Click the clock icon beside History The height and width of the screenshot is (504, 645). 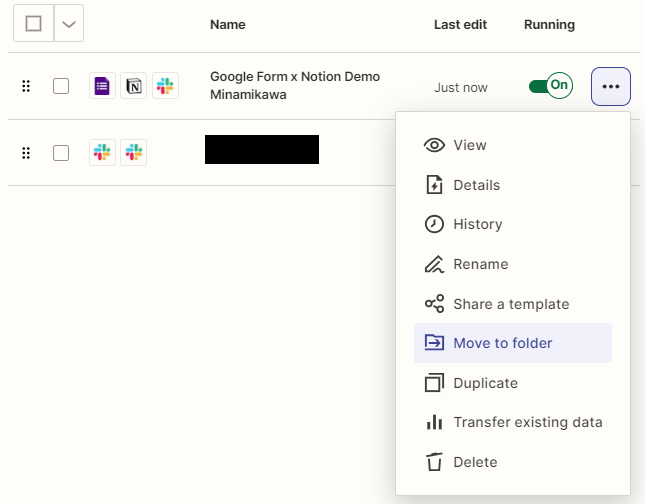[x=434, y=224]
